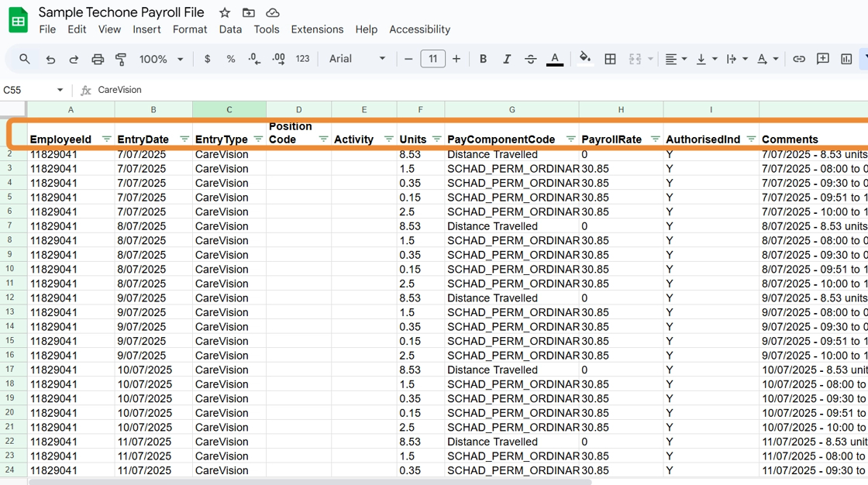Image resolution: width=868 pixels, height=485 pixels.
Task: Open the name box dropdown arrow
Action: tap(60, 90)
